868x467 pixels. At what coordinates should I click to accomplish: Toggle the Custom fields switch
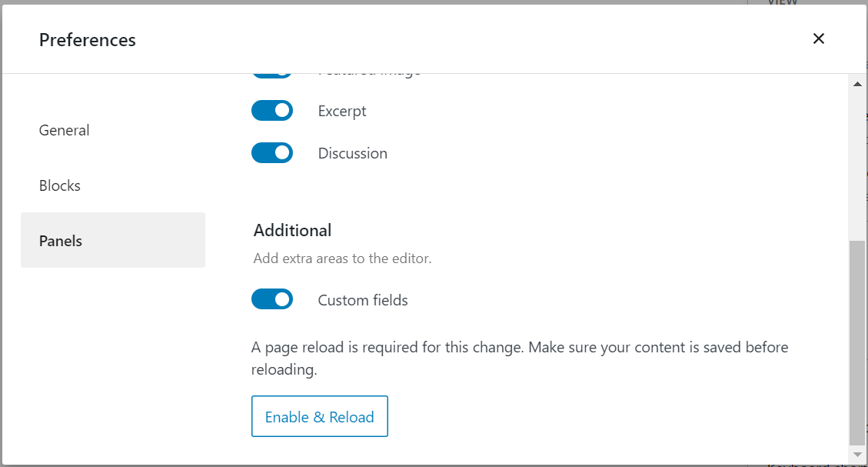coord(272,299)
